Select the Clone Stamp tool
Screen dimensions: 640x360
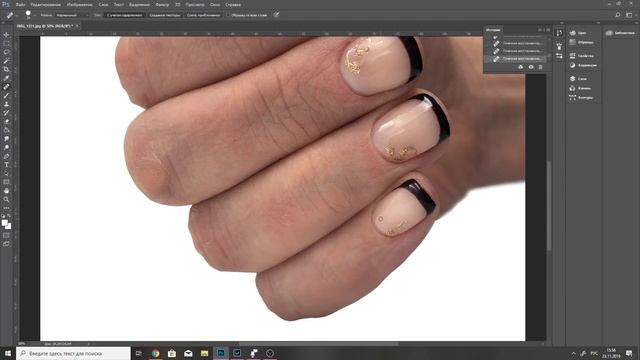6,104
